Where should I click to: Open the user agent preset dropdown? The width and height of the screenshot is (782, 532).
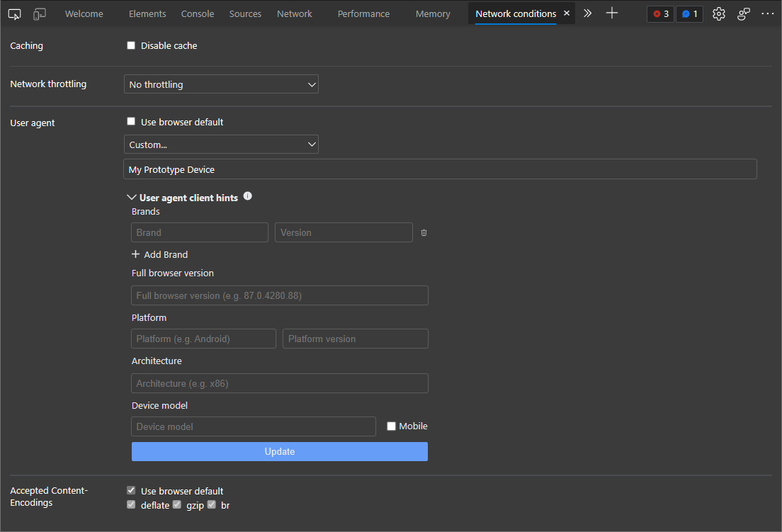221,144
